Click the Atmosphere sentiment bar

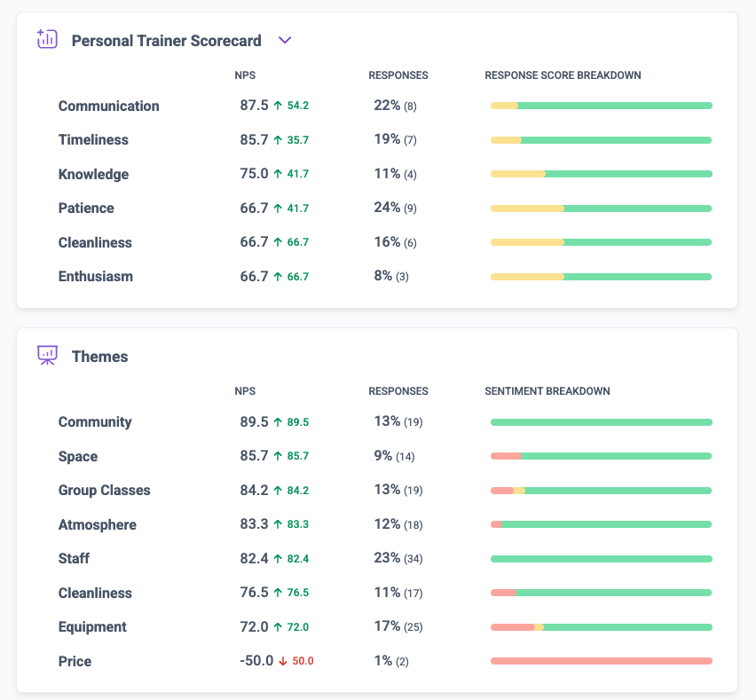click(x=602, y=524)
